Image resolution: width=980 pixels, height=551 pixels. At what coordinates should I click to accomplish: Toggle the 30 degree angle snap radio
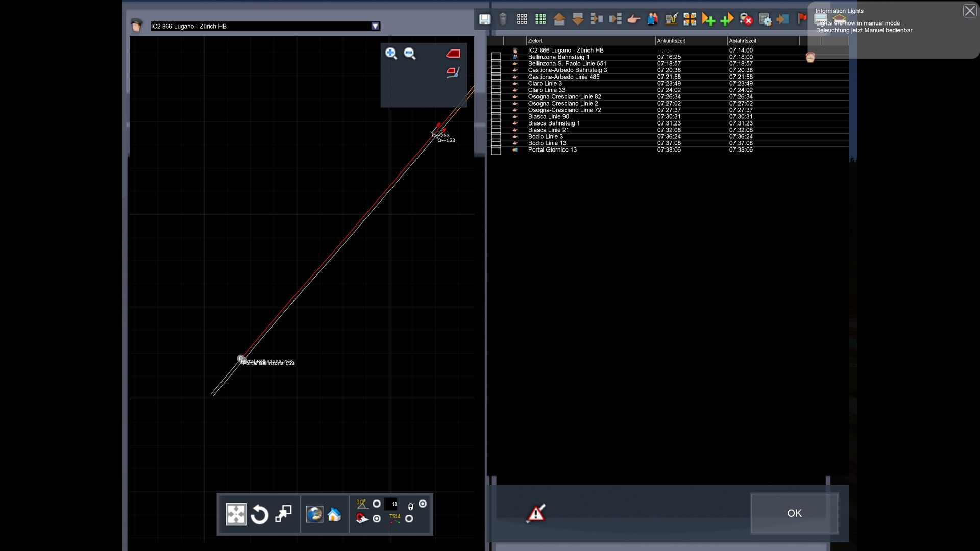(377, 504)
